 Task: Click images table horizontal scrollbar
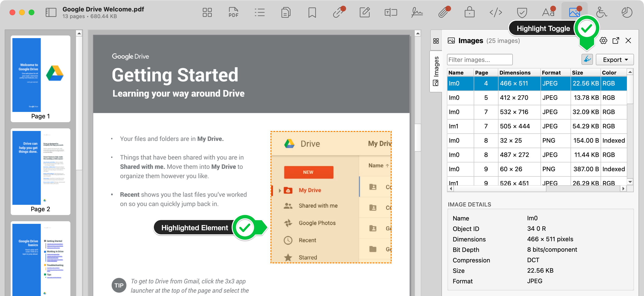tap(500, 189)
